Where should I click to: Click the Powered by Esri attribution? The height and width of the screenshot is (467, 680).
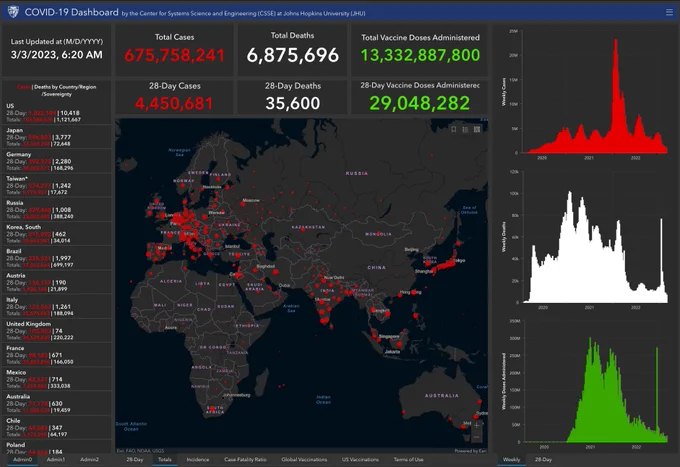471,451
